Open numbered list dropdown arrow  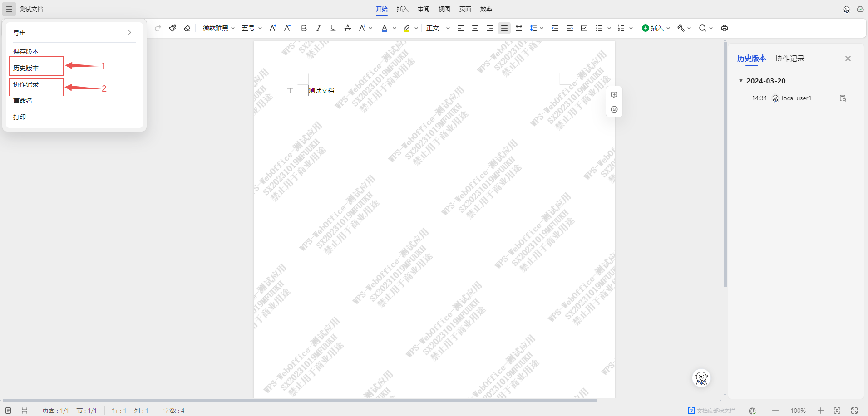(x=631, y=28)
